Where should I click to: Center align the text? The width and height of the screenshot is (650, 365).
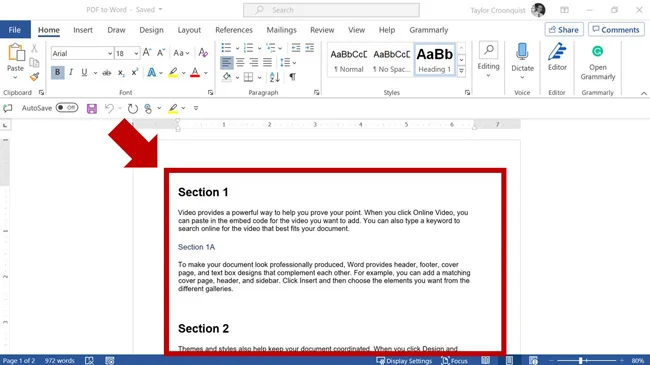tap(240, 63)
